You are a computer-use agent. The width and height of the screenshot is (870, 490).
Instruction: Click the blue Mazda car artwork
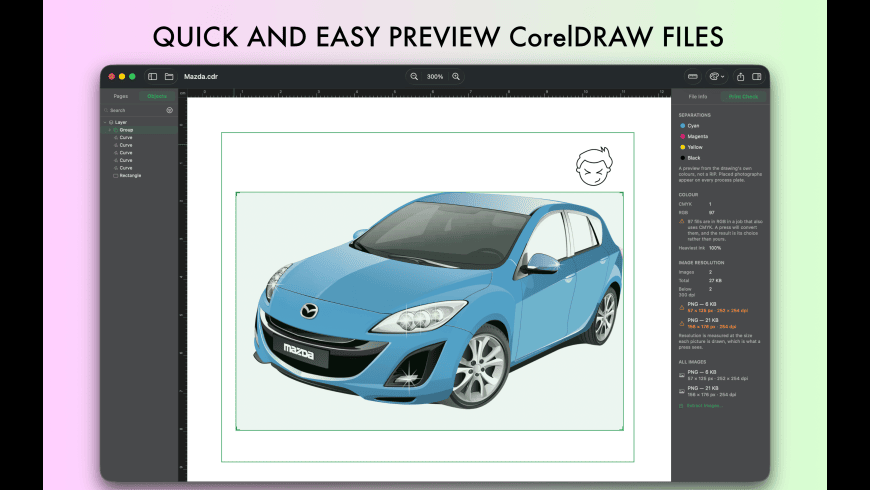click(438, 300)
